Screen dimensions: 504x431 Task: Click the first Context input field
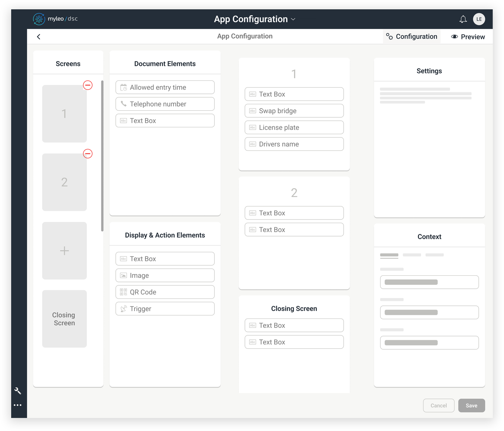[429, 282]
